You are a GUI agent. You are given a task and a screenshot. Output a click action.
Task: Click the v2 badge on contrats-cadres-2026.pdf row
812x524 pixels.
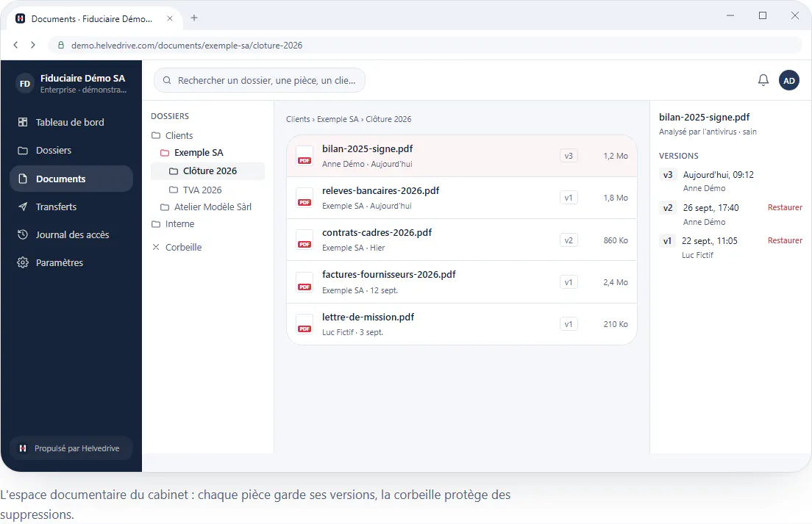[569, 240]
